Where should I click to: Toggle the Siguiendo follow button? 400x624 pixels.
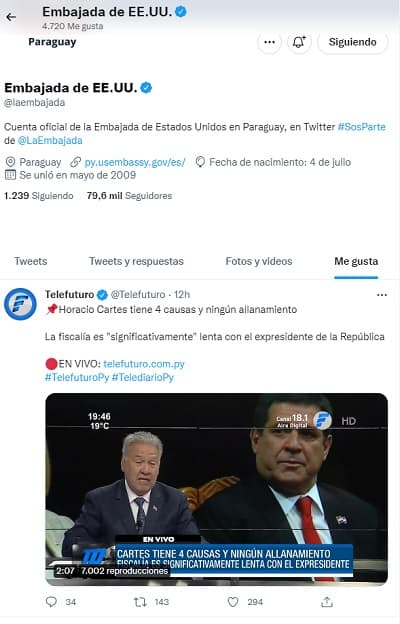[x=352, y=42]
